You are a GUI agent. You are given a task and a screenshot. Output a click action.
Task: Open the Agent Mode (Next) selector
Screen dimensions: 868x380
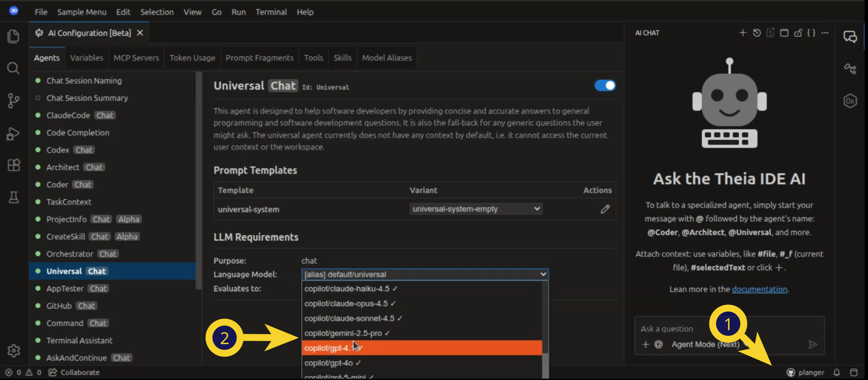[x=705, y=344]
